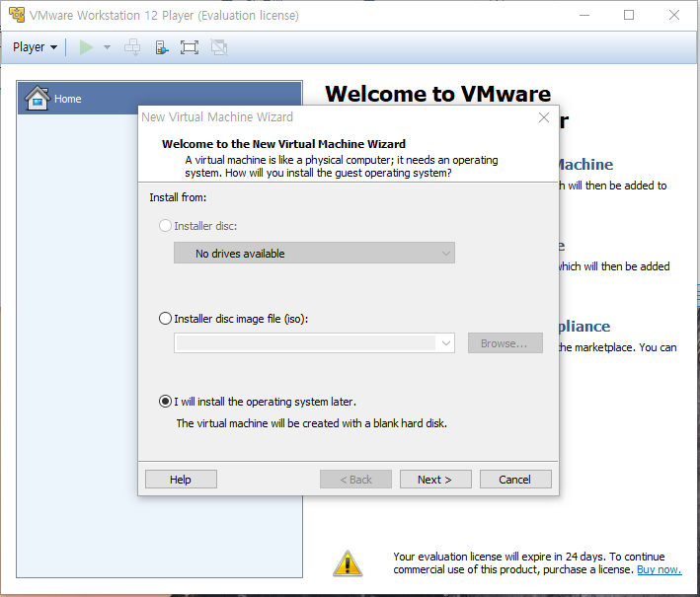
Task: Click the Unity mode toolbar icon
Action: [x=219, y=47]
